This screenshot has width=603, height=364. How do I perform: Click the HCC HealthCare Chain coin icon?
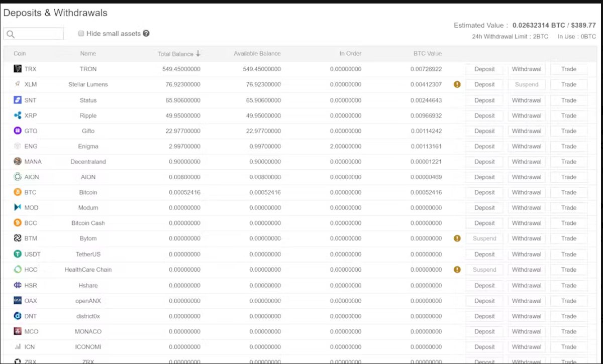coord(18,270)
